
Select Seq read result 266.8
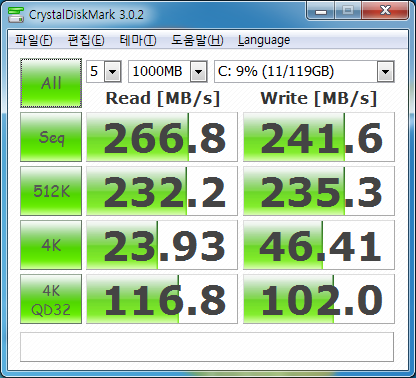point(162,137)
